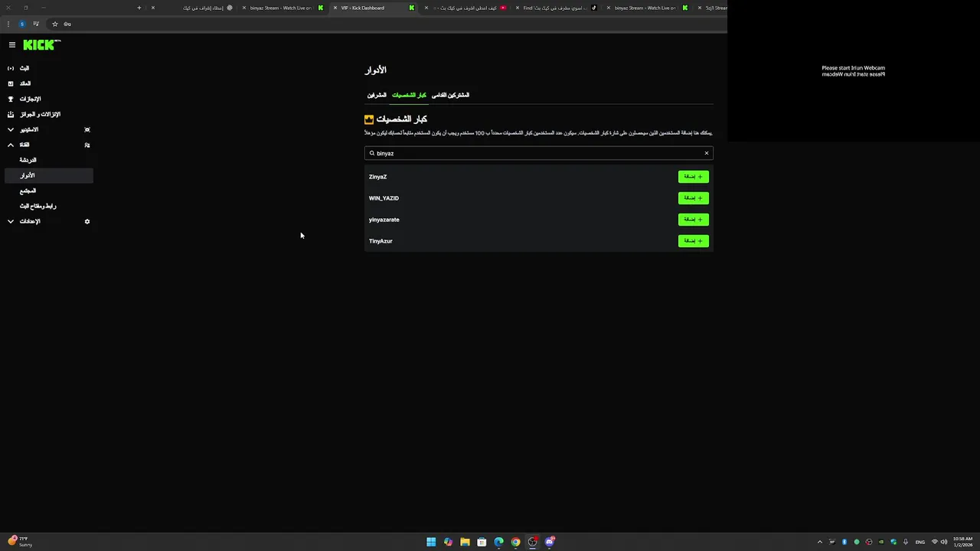Switch to the المشرفين moderators tab
The height and width of the screenshot is (551, 980).
point(377,95)
